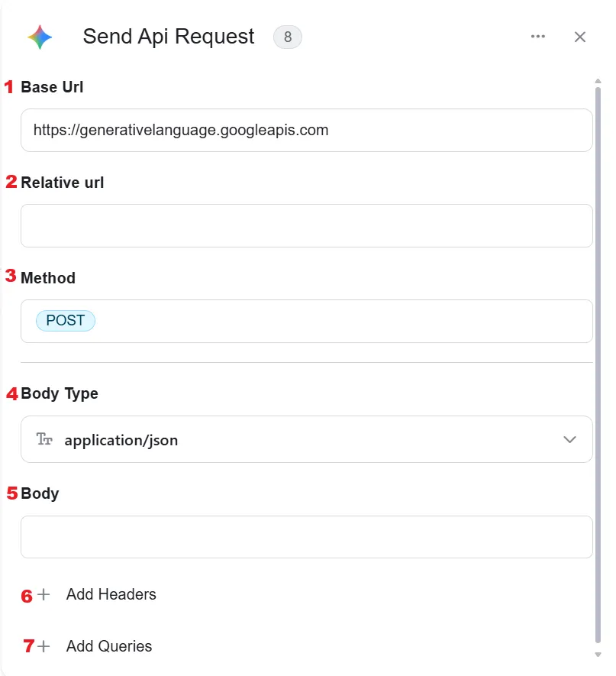Viewport: 616px width, 676px height.
Task: Focus the empty Body input field
Action: click(307, 537)
